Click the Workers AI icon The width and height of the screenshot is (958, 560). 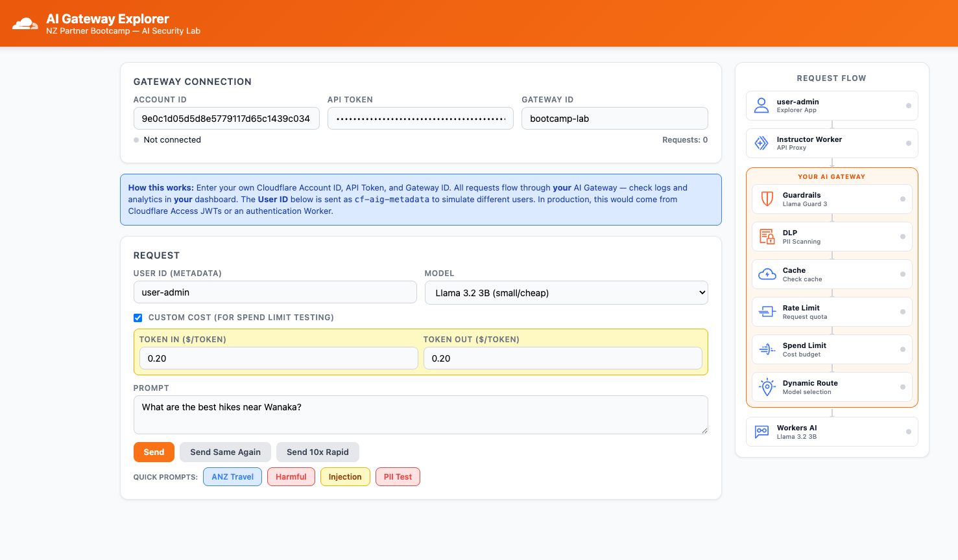[761, 432]
